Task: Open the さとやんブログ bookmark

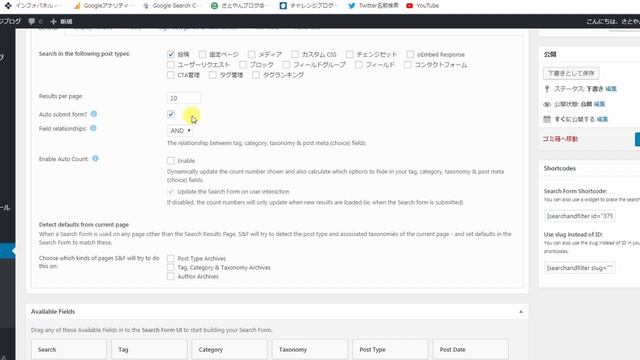Action: (x=240, y=6)
